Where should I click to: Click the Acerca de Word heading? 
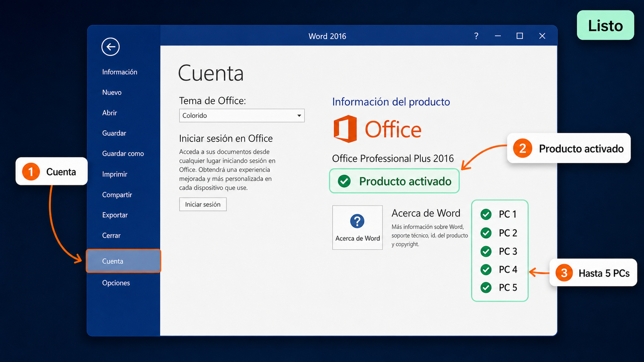[x=426, y=213]
